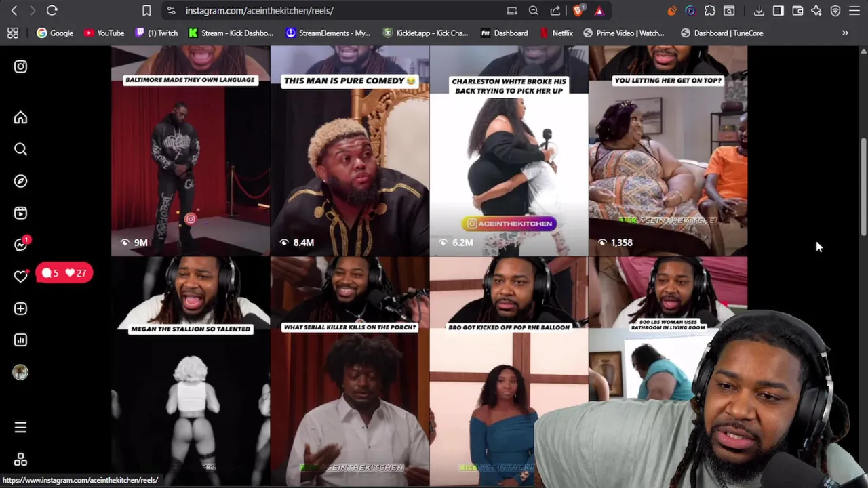
Task: Click the circular blue-purple extension icon
Action: pos(690,11)
